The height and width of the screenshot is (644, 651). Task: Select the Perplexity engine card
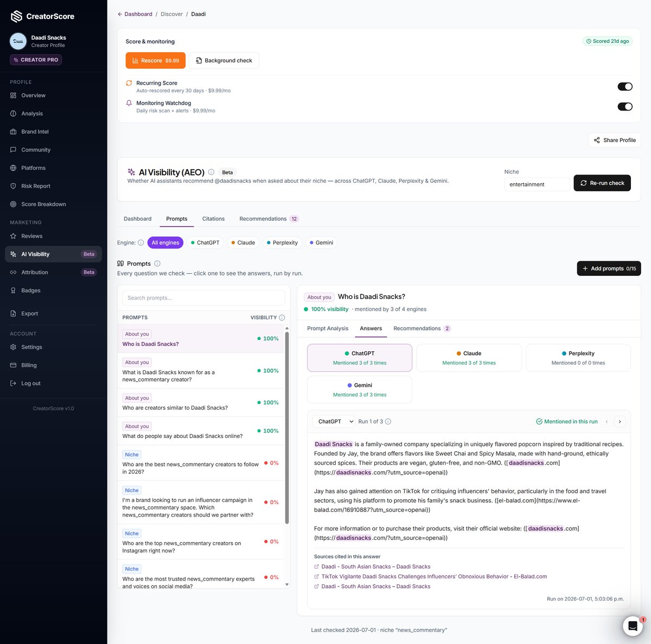click(578, 358)
